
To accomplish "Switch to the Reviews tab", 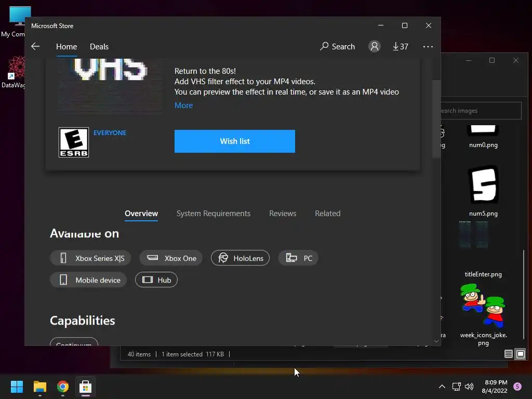I will pyautogui.click(x=283, y=214).
